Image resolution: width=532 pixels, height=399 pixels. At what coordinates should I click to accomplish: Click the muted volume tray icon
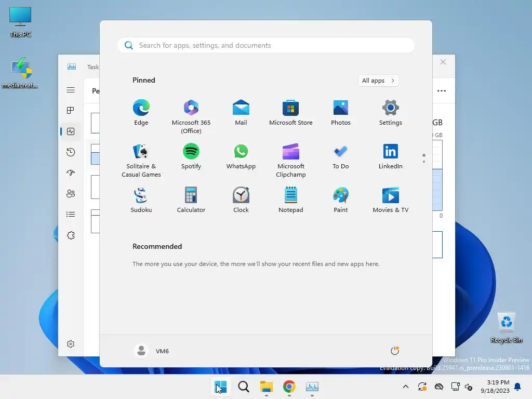click(x=469, y=387)
